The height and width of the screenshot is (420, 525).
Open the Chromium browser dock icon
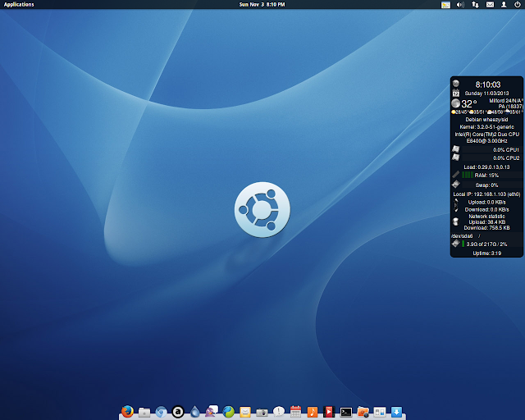coord(161,411)
